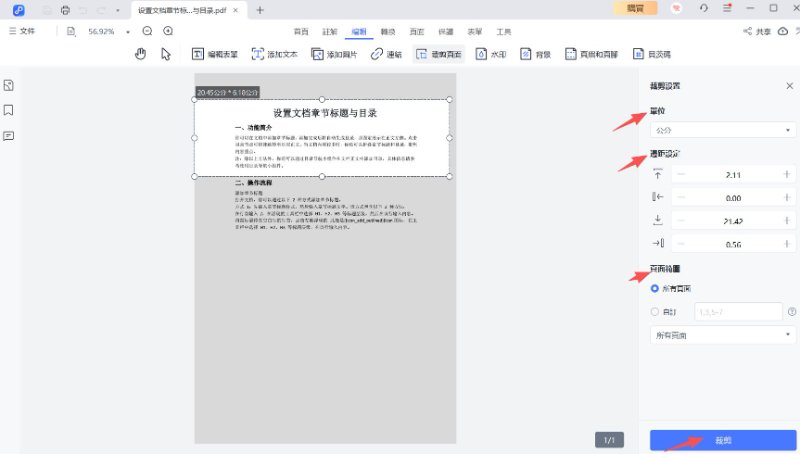Image resolution: width=800 pixels, height=454 pixels.
Task: Zoom in with the plus magnifier
Action: click(x=168, y=31)
